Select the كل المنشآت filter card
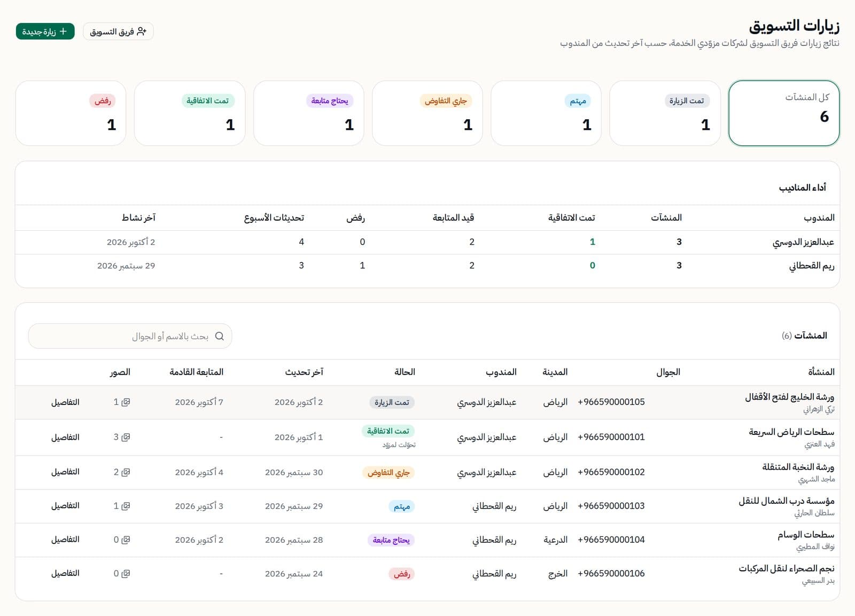 point(784,113)
